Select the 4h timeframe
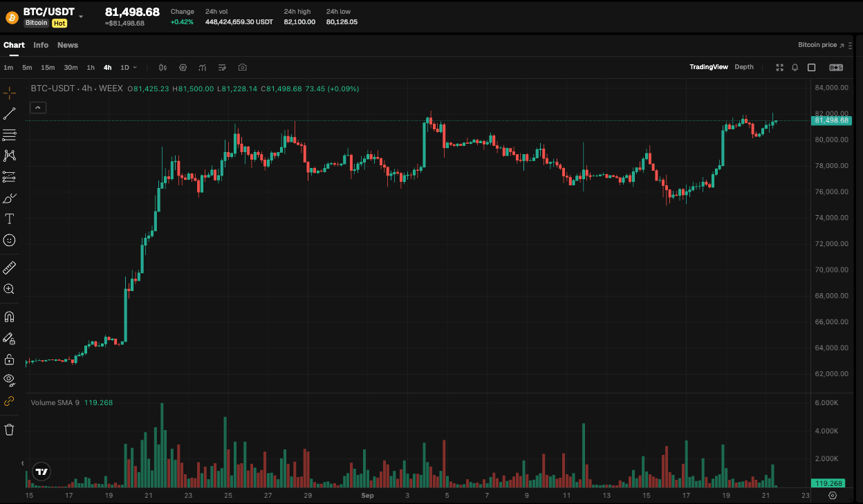 [x=107, y=68]
